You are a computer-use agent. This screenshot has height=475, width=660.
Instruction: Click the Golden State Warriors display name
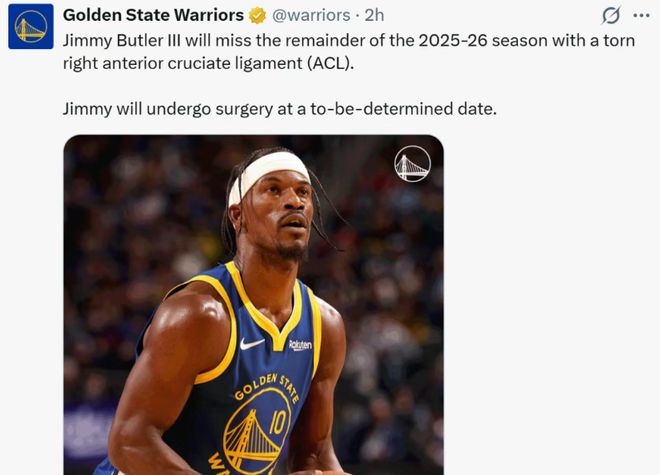[153, 16]
